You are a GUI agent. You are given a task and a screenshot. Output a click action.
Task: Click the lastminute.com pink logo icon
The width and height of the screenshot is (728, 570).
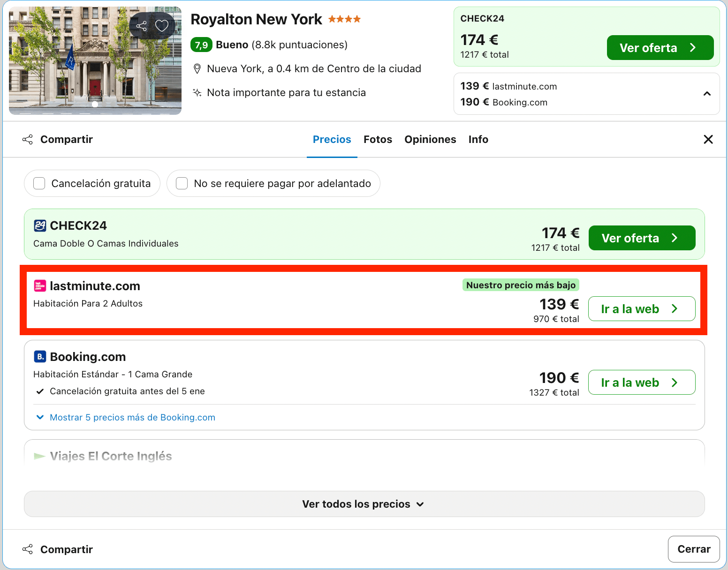pyautogui.click(x=40, y=286)
